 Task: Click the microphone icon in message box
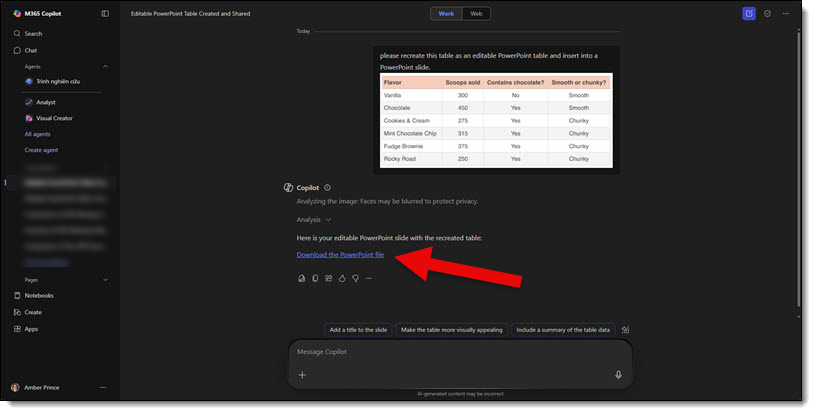[x=618, y=375]
